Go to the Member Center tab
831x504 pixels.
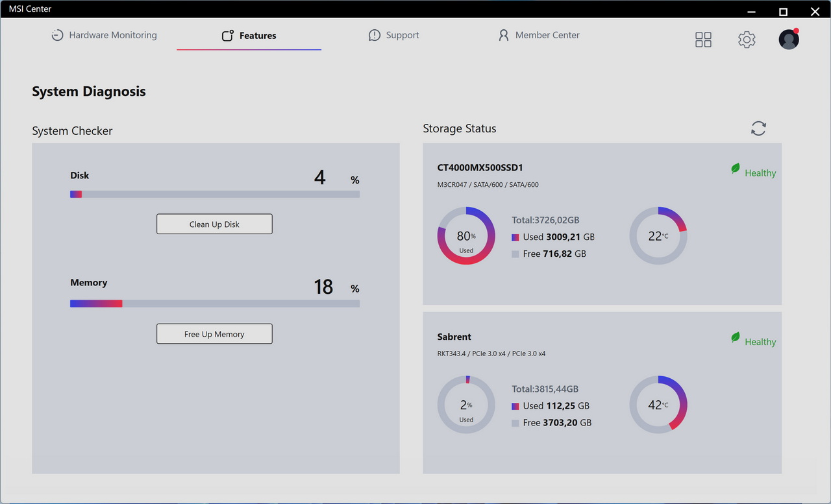[547, 35]
